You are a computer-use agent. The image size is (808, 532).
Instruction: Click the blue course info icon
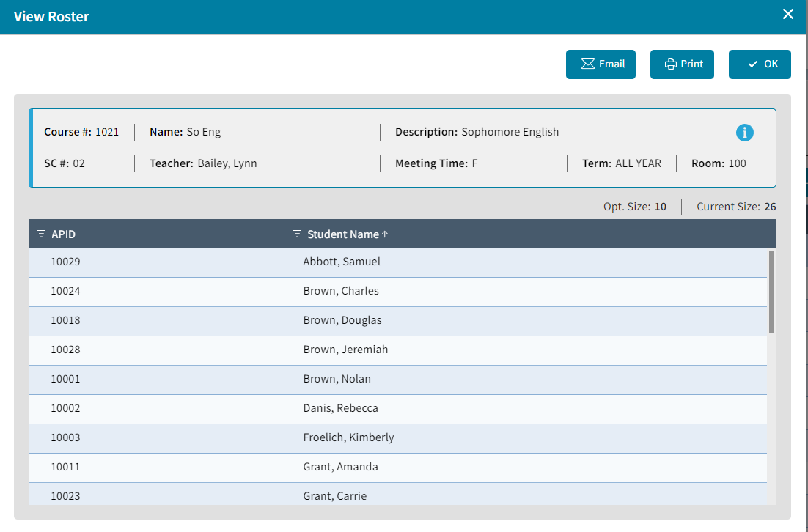pos(745,133)
